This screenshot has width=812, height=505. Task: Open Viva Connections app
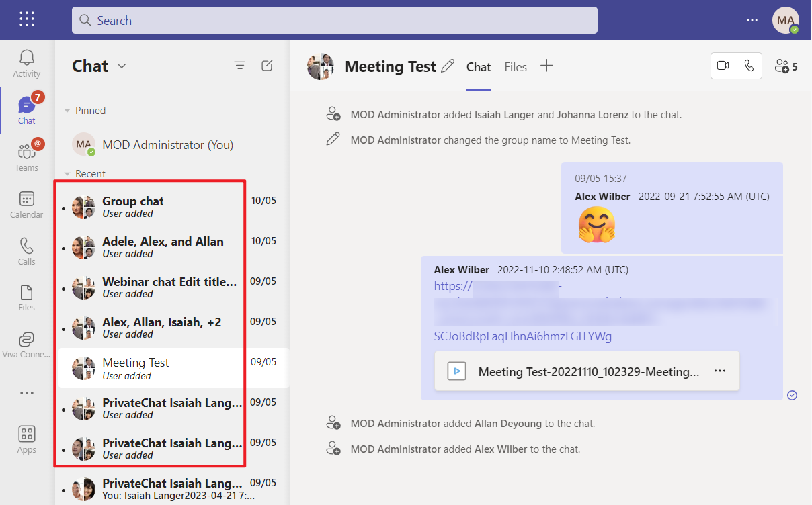[x=27, y=346]
